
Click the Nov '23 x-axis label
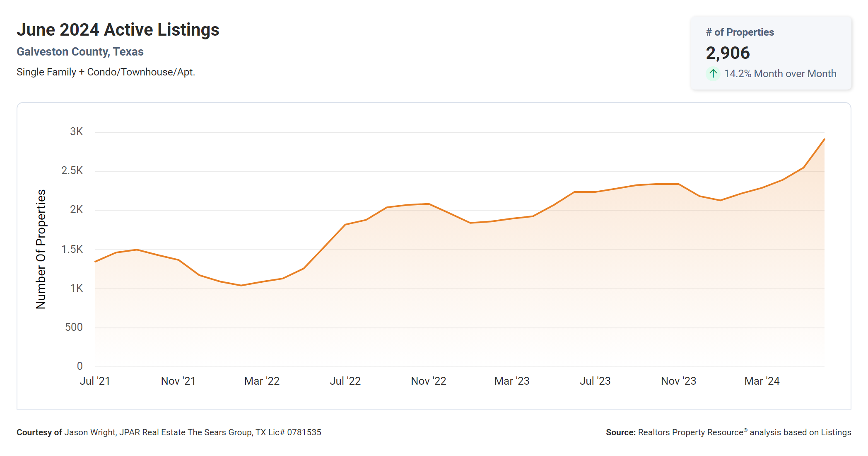[678, 381]
